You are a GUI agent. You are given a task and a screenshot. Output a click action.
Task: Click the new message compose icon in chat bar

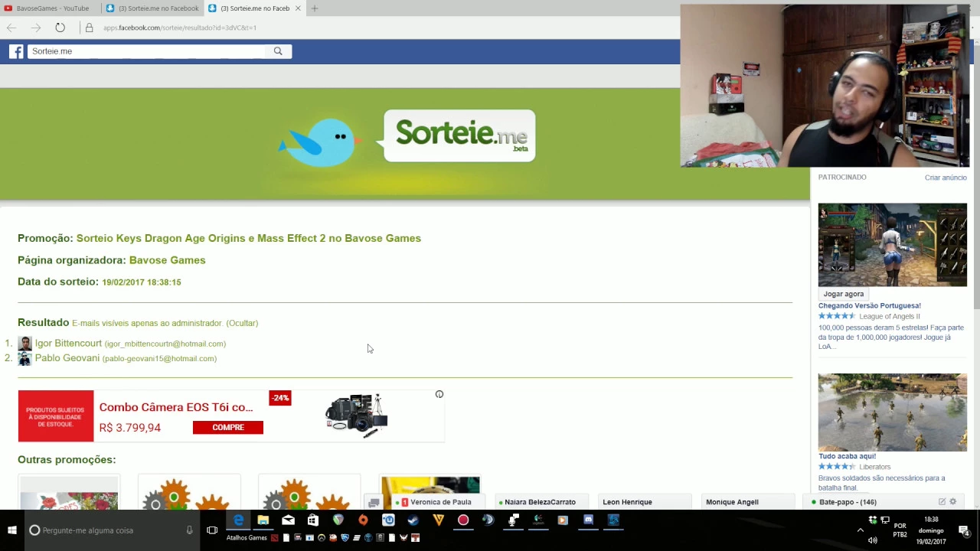942,502
